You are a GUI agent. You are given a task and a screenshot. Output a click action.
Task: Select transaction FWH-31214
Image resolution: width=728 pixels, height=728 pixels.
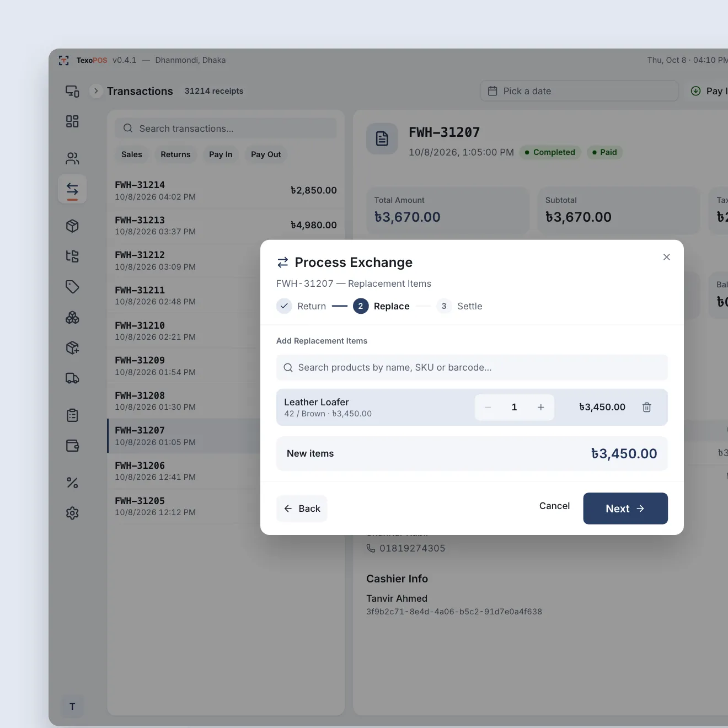coord(226,190)
